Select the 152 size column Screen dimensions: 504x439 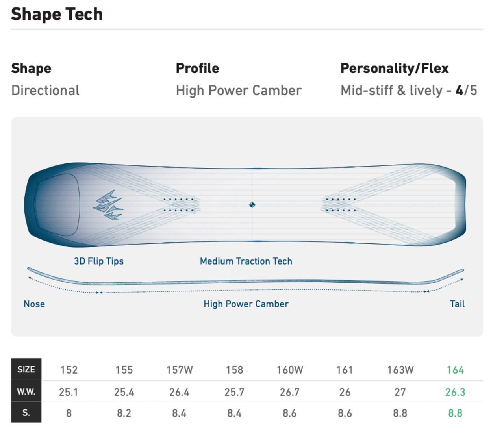69,370
